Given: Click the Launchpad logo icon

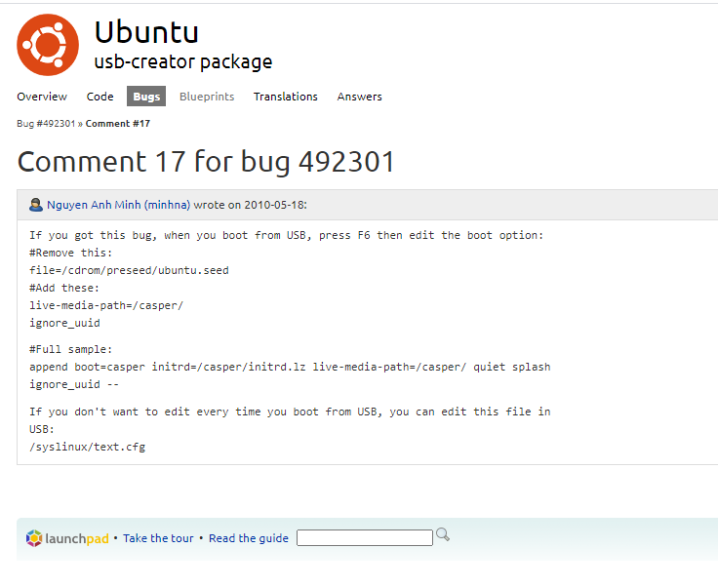Looking at the screenshot, I should click(67, 538).
